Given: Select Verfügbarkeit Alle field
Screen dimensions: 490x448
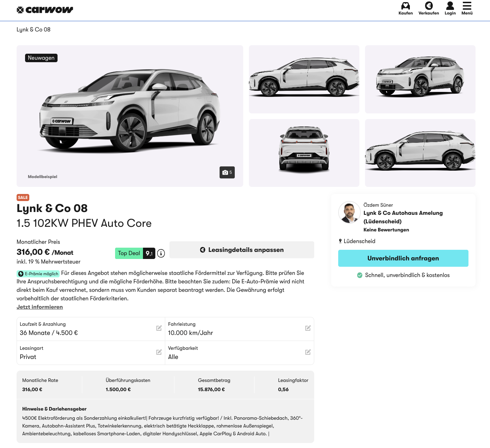Looking at the screenshot, I should (239, 353).
